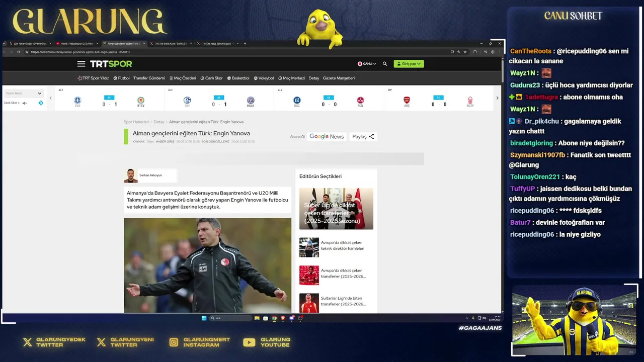Open Maç Merkezi menu item
The image size is (644, 362).
(291, 78)
